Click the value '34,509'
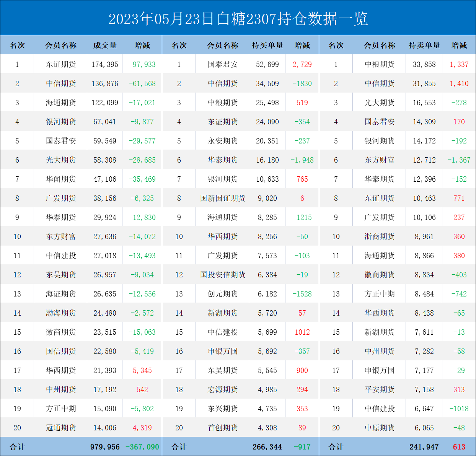 pyautogui.click(x=267, y=83)
